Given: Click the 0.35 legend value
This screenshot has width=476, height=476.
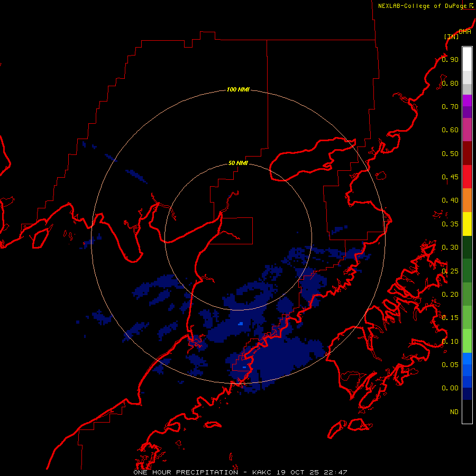Looking at the screenshot, I should pos(450,224).
